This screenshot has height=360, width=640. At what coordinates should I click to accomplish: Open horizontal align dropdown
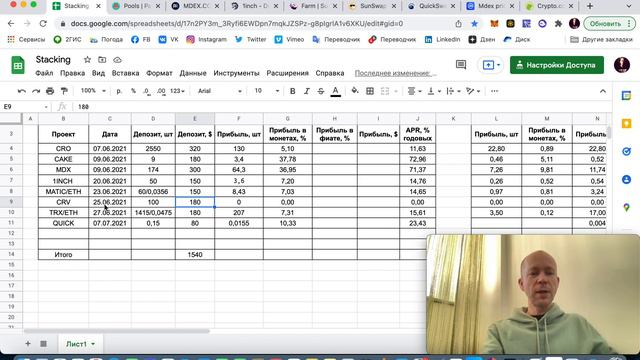(414, 91)
